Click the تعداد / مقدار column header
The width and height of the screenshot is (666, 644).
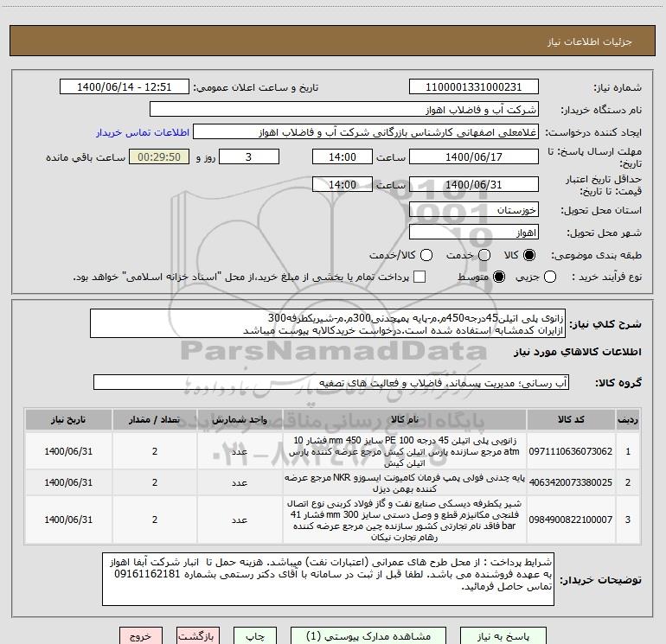pyautogui.click(x=155, y=419)
